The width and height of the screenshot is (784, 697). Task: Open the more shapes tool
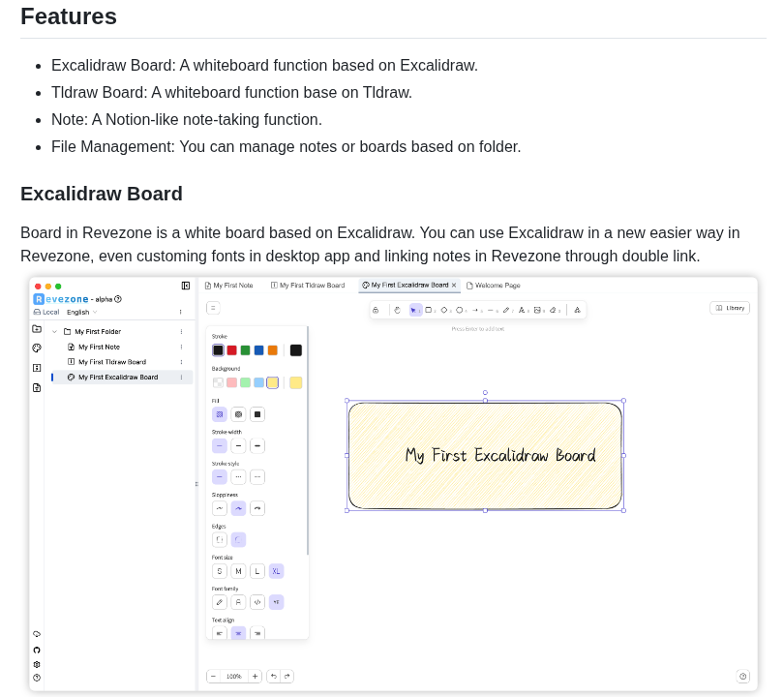click(x=578, y=310)
